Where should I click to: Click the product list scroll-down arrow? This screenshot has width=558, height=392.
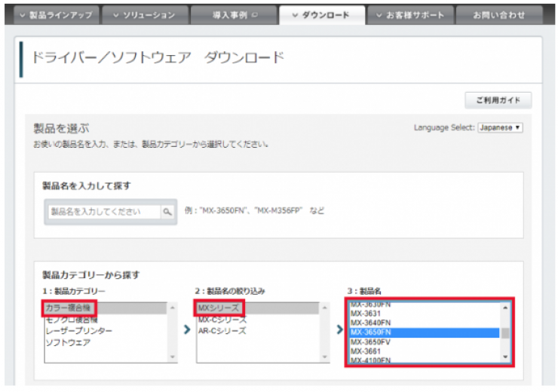(x=505, y=357)
